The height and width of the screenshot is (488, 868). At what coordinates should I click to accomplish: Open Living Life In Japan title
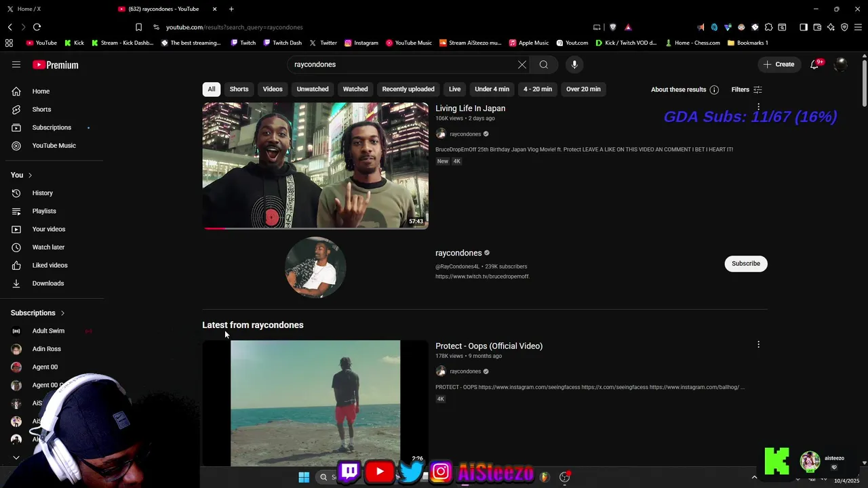[470, 108]
